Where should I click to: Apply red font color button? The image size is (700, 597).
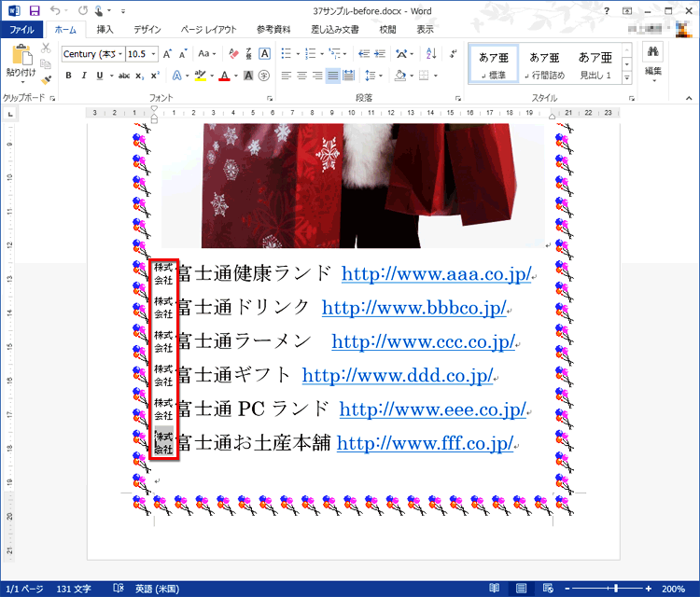coord(224,76)
